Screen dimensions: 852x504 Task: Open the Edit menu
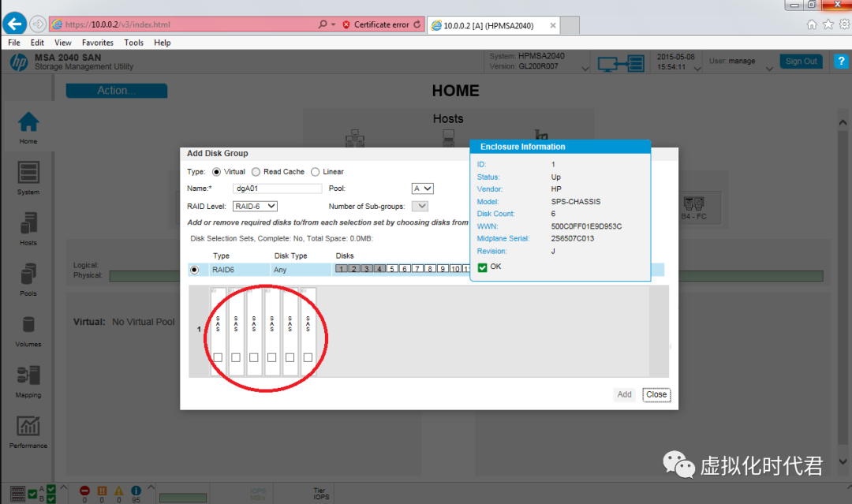(x=38, y=43)
